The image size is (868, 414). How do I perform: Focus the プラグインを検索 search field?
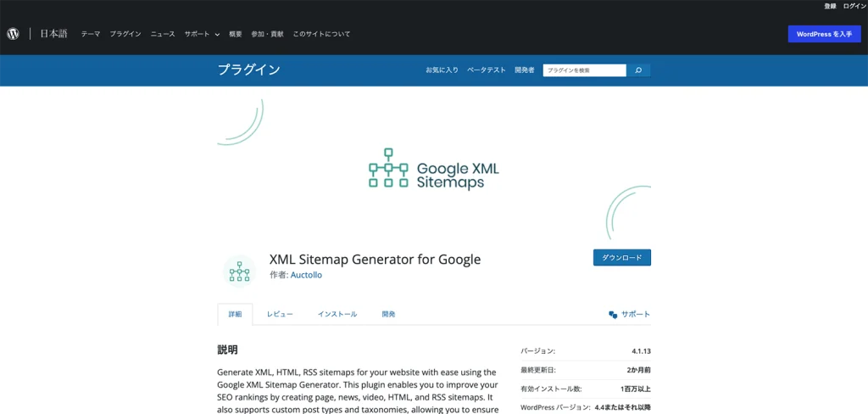(585, 70)
